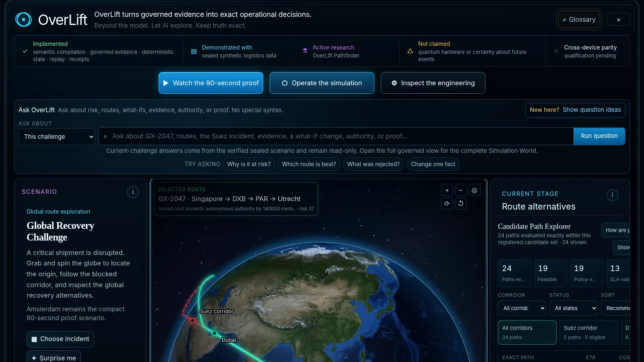Viewport: 644px width, 362px height.
Task: Click the 'How are p...' explainer button
Action: click(x=616, y=230)
